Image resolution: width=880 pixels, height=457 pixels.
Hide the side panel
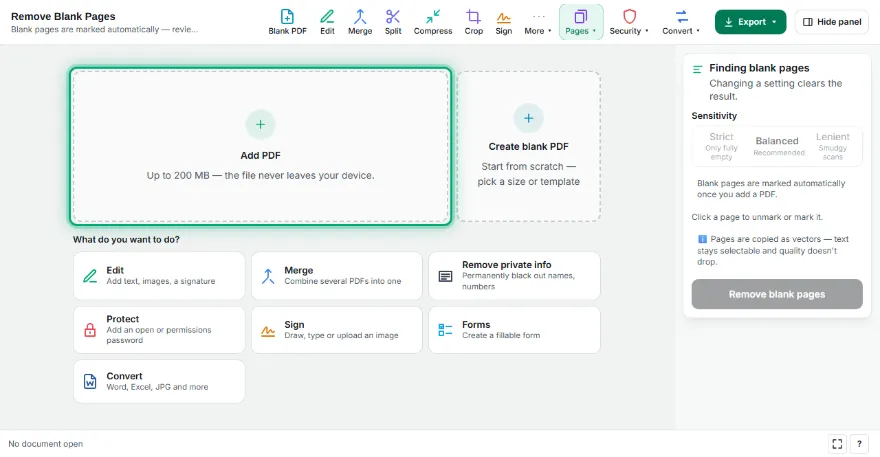click(832, 22)
